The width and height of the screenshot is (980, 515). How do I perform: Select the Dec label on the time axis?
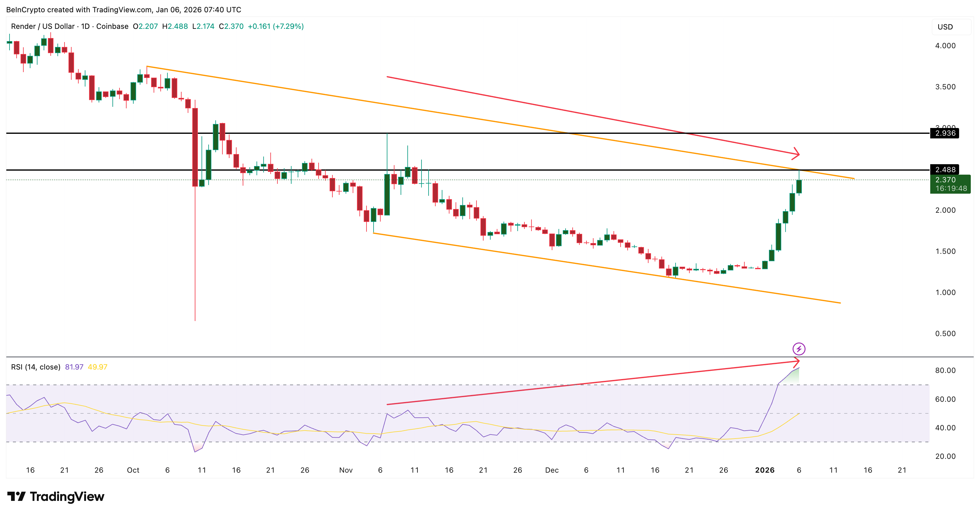coord(552,470)
